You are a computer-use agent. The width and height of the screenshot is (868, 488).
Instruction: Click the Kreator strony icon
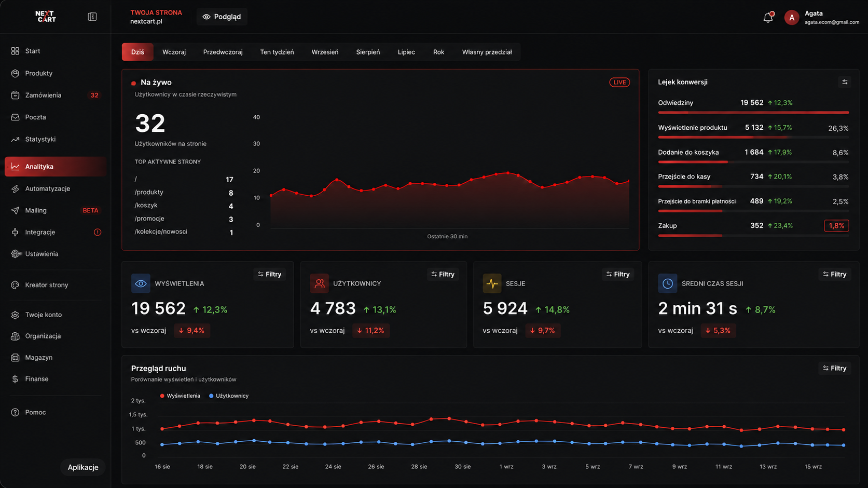15,285
